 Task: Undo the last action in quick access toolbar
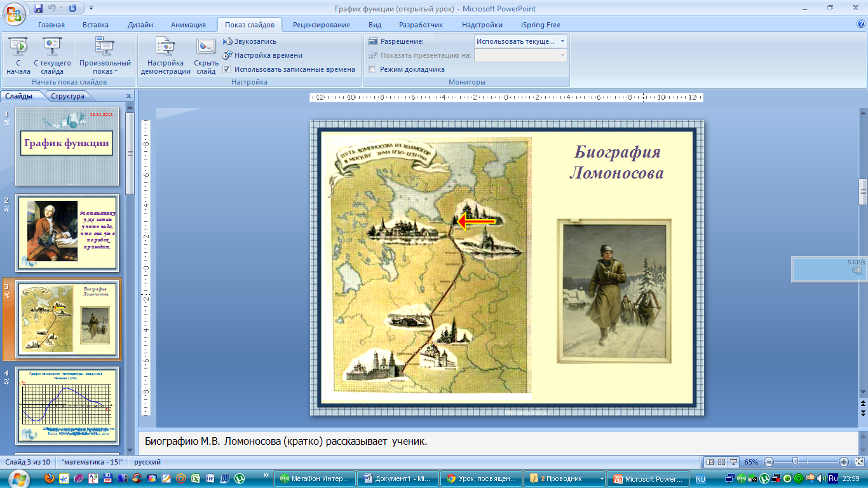[53, 8]
